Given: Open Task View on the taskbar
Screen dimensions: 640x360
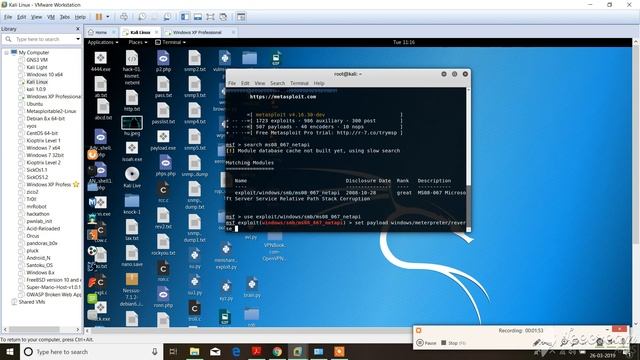Looking at the screenshot, I should click(x=173, y=352).
